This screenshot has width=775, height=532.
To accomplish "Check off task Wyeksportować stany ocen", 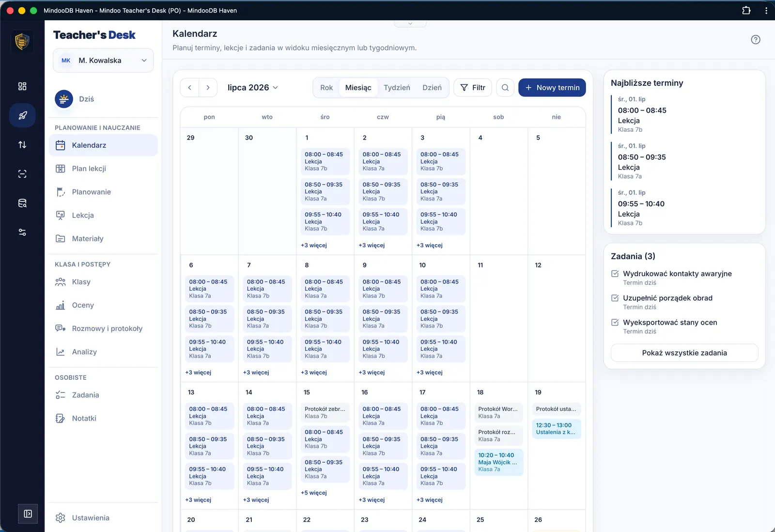I will (x=615, y=322).
